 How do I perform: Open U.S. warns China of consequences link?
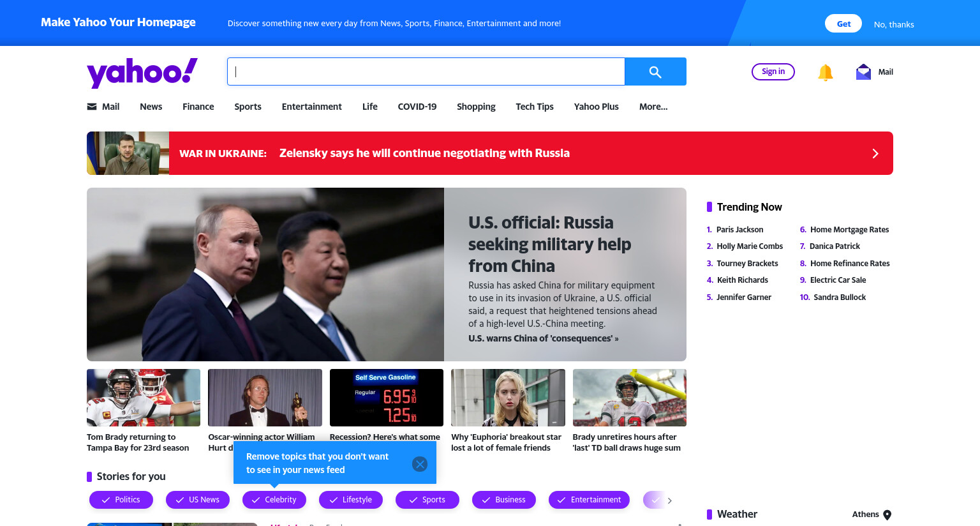point(544,338)
